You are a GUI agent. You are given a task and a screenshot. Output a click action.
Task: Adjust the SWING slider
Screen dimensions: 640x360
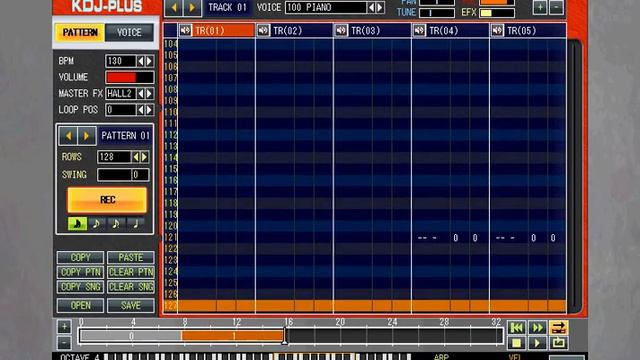pos(123,175)
